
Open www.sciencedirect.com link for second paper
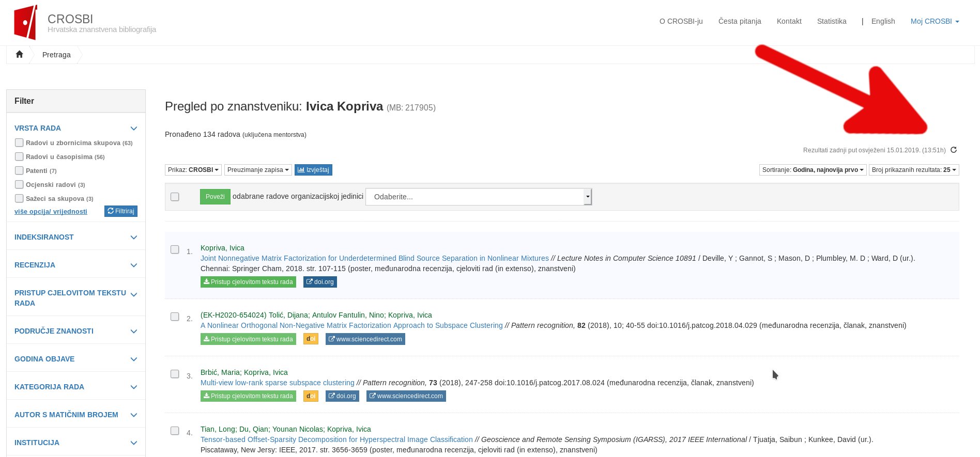point(365,339)
